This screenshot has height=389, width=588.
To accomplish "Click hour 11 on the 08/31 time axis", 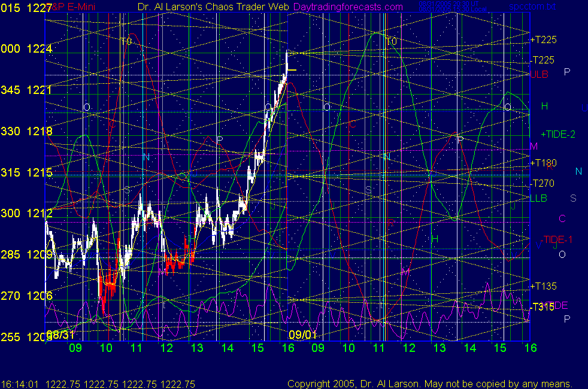I will (x=136, y=348).
